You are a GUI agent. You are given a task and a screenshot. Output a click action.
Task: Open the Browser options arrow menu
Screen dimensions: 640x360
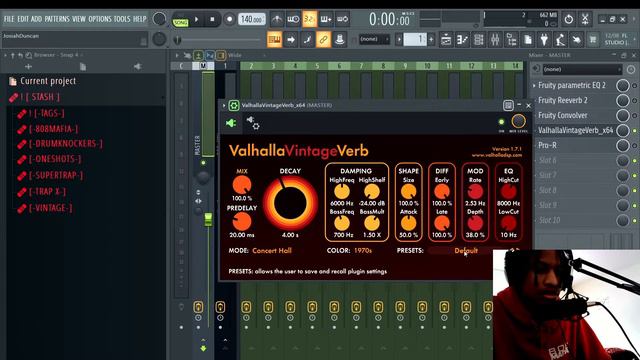tap(5, 55)
